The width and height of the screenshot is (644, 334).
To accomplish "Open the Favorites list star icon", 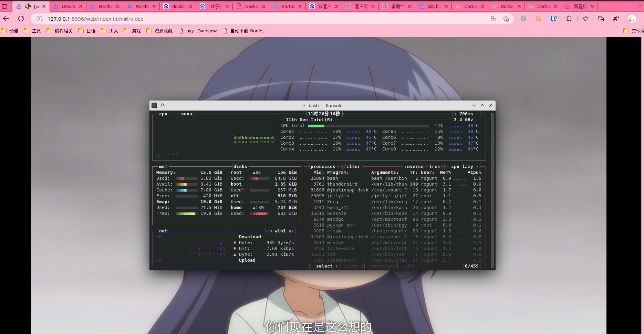I will coord(586,19).
